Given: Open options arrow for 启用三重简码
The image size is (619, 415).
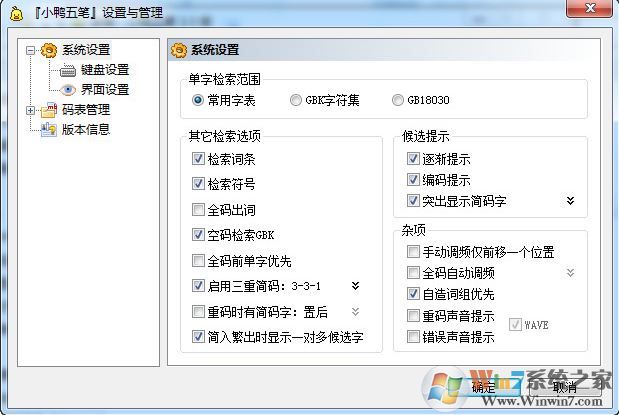Looking at the screenshot, I should click(355, 285).
